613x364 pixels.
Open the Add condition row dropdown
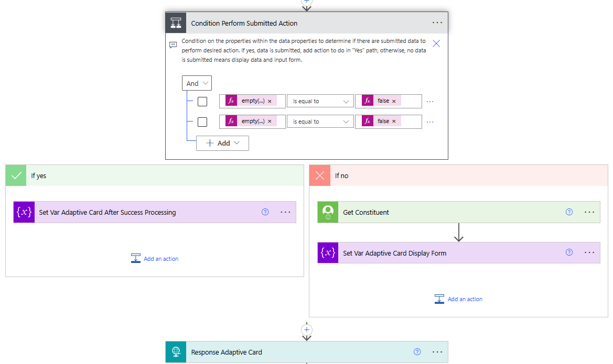[222, 143]
